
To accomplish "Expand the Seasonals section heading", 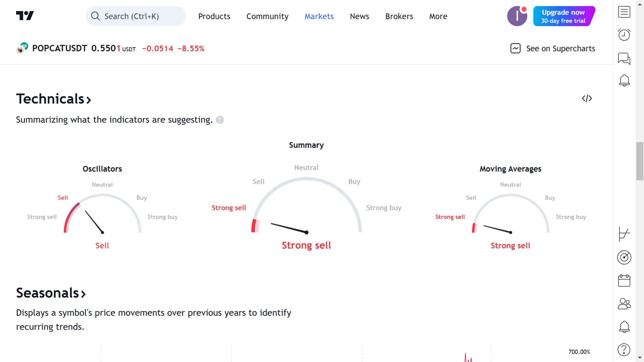I will click(51, 293).
